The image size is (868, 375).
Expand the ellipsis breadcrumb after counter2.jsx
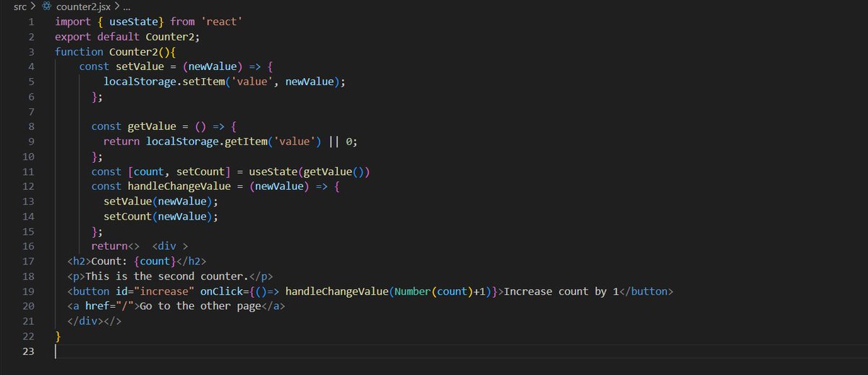[127, 7]
